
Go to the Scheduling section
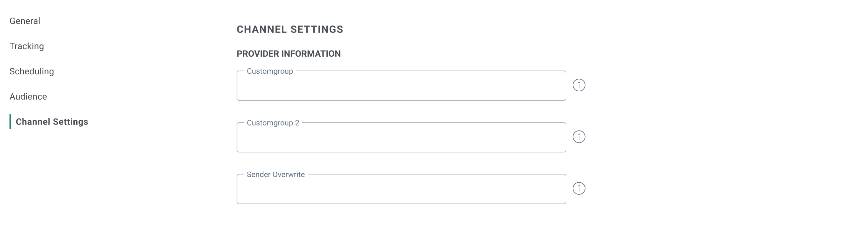[32, 71]
